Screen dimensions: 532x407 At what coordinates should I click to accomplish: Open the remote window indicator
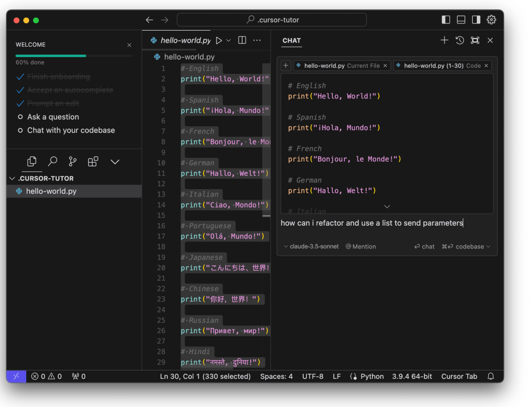click(16, 376)
